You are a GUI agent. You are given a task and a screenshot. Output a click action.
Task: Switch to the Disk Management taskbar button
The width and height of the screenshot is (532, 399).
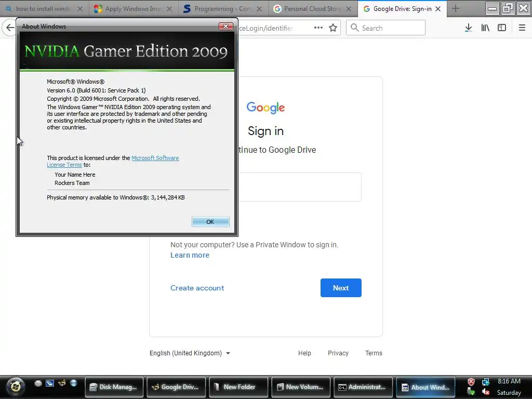[114, 387]
